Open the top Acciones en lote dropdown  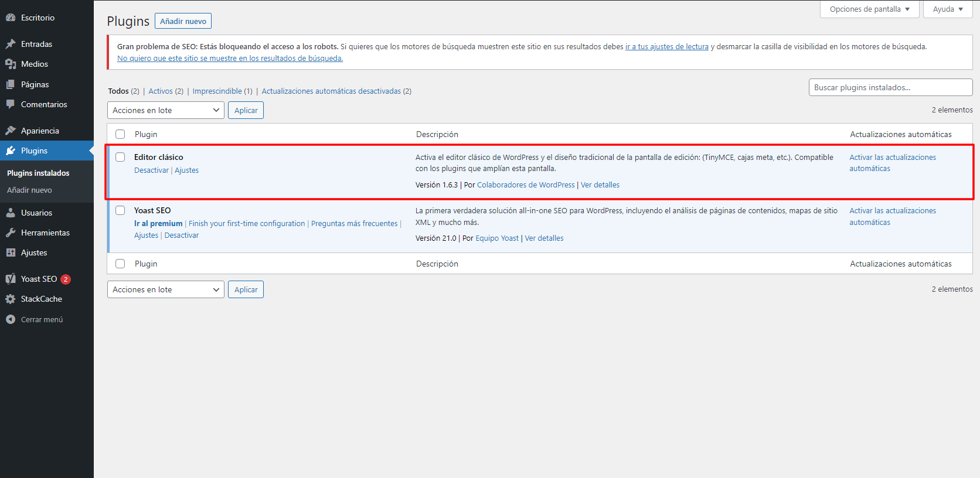click(166, 110)
